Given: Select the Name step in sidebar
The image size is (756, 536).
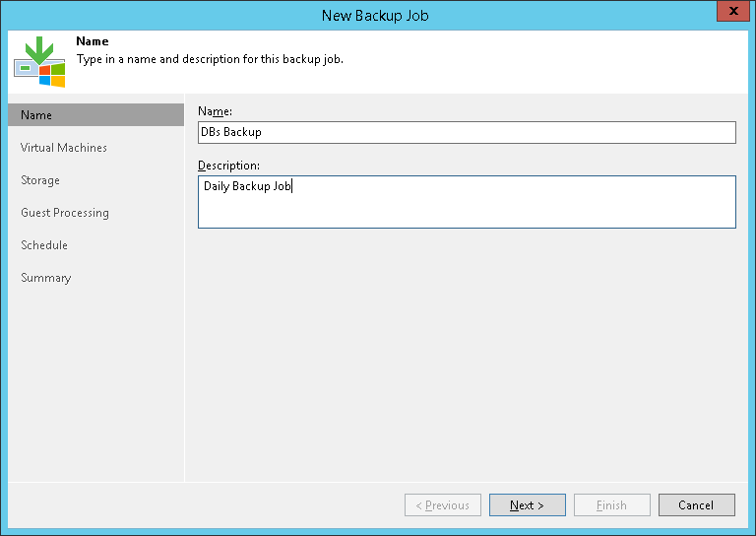Looking at the screenshot, I should 95,115.
